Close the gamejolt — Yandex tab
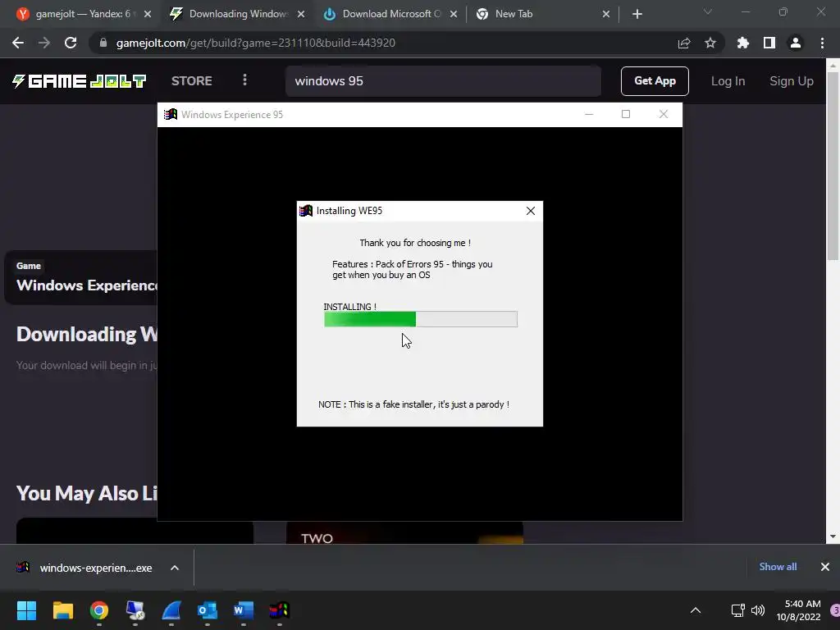Viewport: 840px width, 630px height. tap(148, 14)
